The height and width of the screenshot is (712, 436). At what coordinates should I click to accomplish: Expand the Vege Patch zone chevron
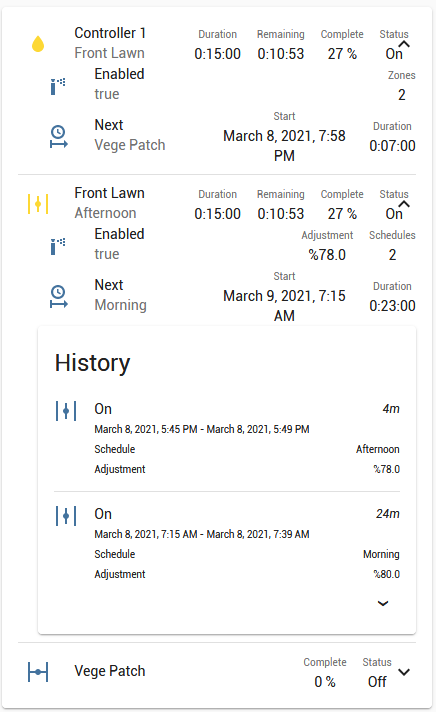404,672
